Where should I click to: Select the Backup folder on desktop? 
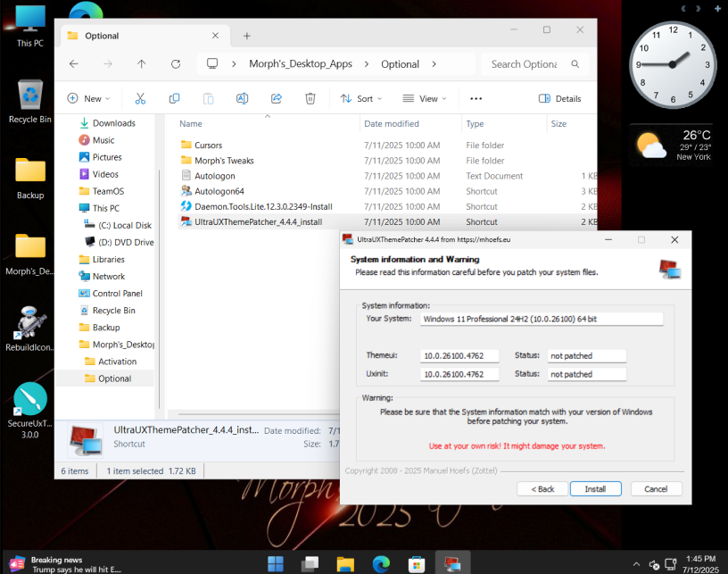[x=30, y=179]
